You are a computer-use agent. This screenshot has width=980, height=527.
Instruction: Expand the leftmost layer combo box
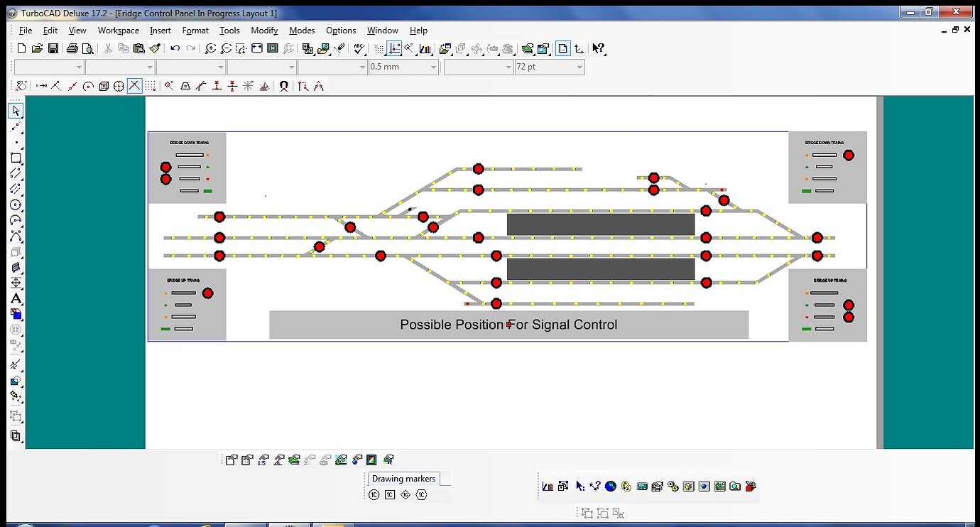pyautogui.click(x=78, y=67)
